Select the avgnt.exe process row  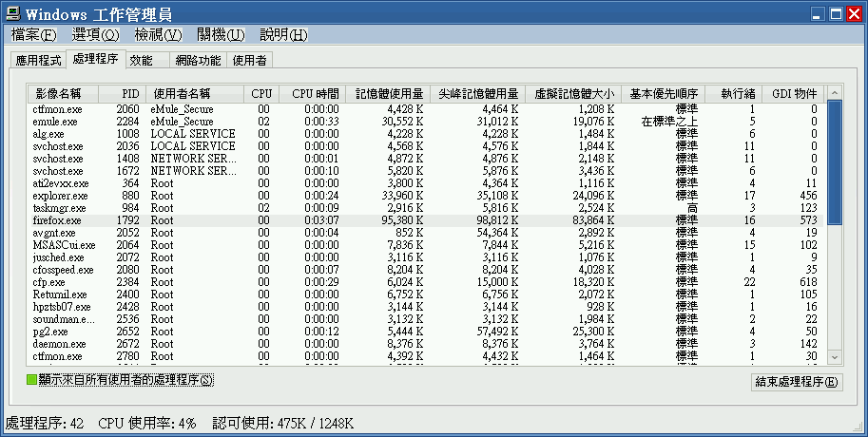click(425, 233)
